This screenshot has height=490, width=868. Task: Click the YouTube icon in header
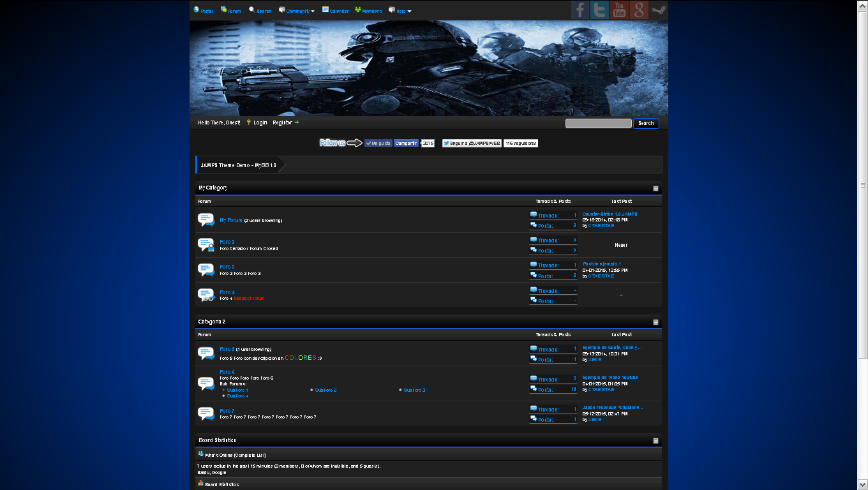click(x=619, y=10)
